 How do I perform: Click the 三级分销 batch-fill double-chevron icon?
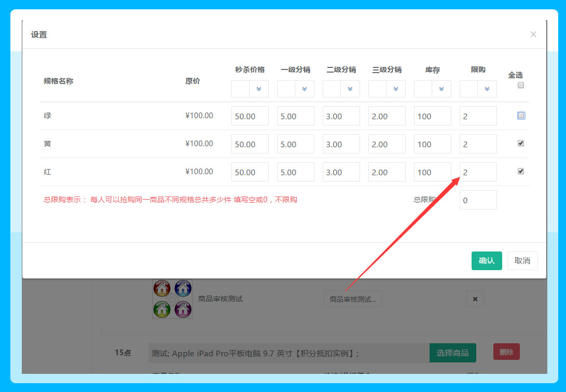(396, 89)
